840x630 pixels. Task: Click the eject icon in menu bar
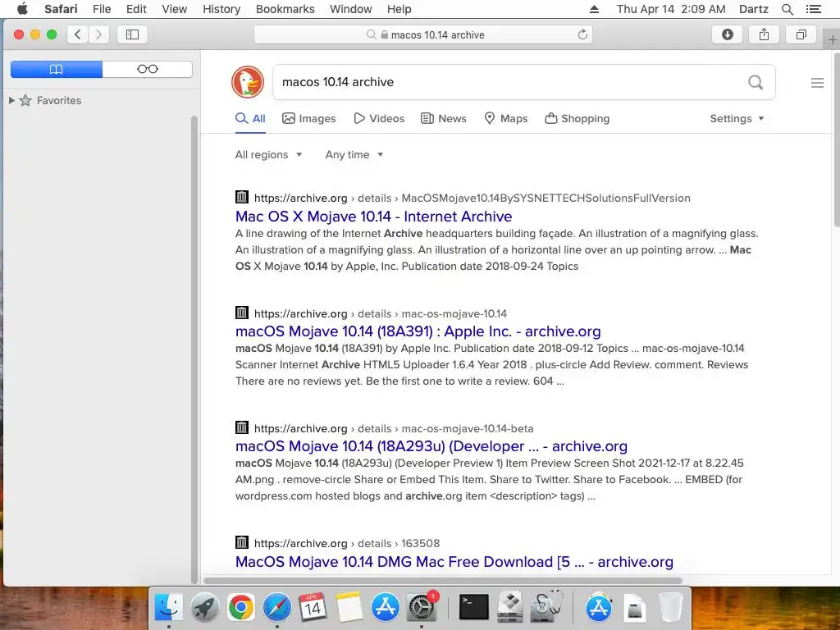pos(594,9)
